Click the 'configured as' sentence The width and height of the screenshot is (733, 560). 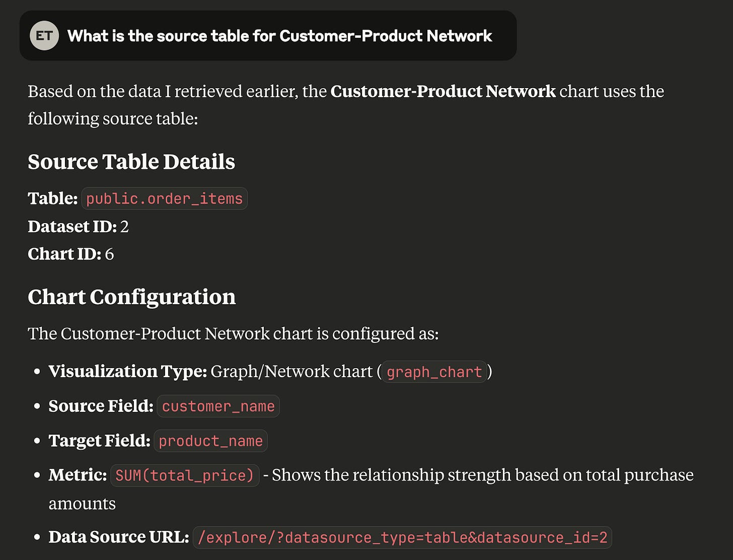233,333
